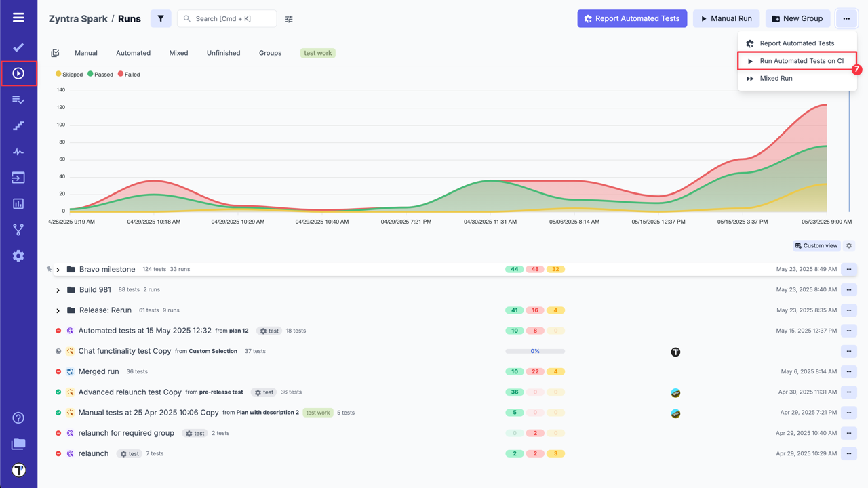Open the Settings gear in the sidebar
The width and height of the screenshot is (868, 488).
click(x=18, y=256)
